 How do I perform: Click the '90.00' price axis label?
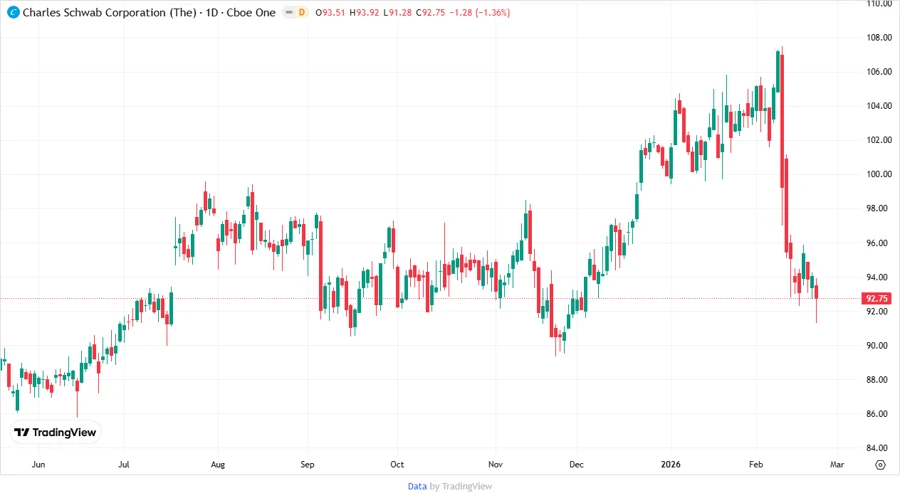tap(879, 345)
